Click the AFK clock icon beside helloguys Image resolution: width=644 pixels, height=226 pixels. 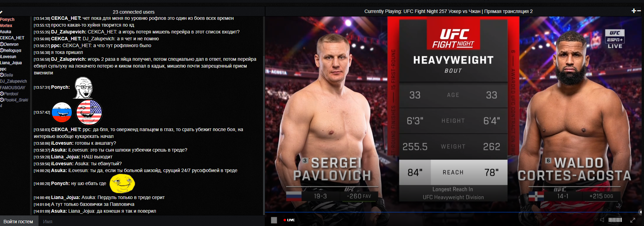pos(2,51)
